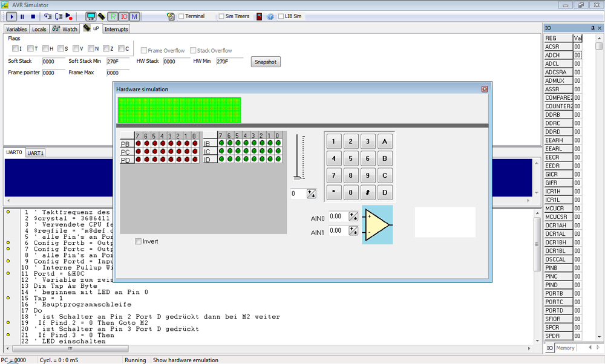Open the red IO registers icon

(x=123, y=16)
